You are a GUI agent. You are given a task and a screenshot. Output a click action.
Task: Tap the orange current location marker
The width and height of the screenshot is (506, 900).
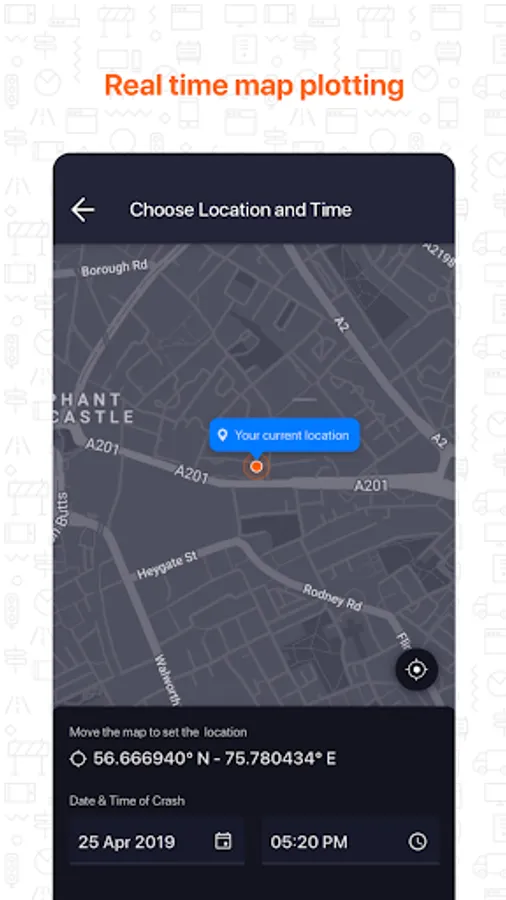(x=256, y=467)
